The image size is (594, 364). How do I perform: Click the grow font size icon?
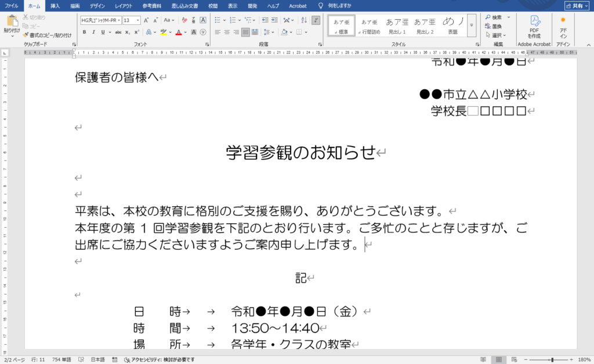click(146, 20)
